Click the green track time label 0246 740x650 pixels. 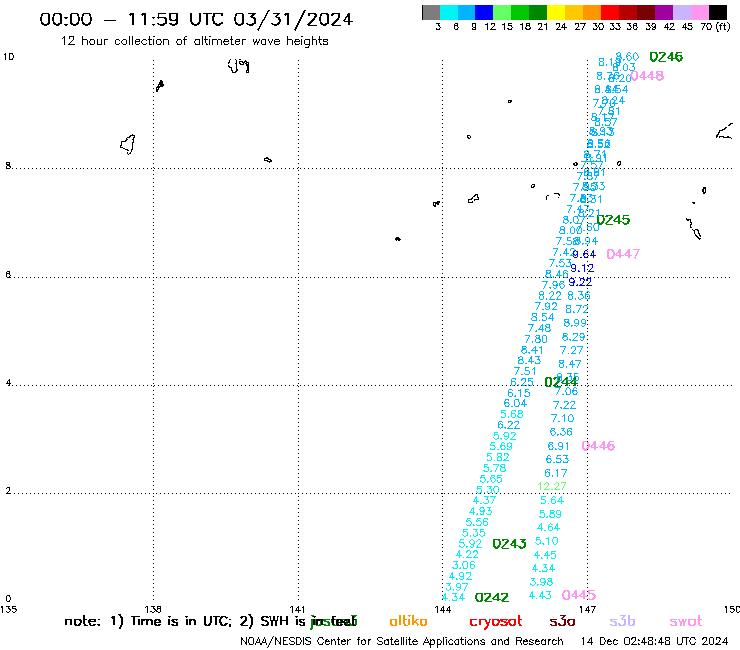coord(666,57)
